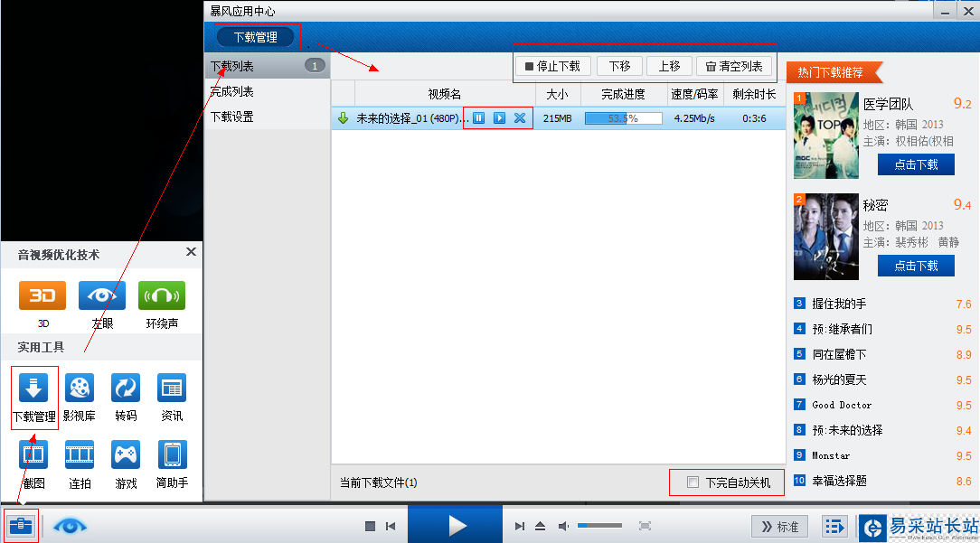
Task: Enable the 下完自动关机 checkbox
Action: tap(693, 482)
